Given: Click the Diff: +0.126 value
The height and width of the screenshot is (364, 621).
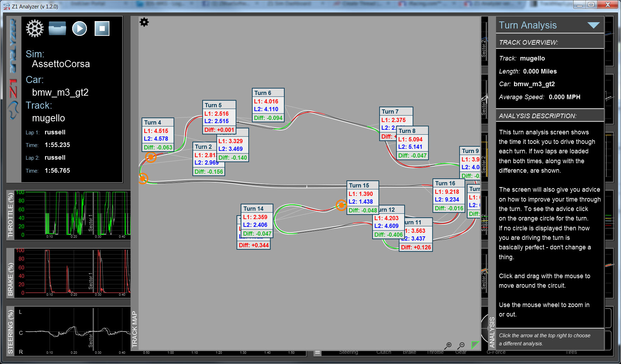Looking at the screenshot, I should [x=416, y=248].
